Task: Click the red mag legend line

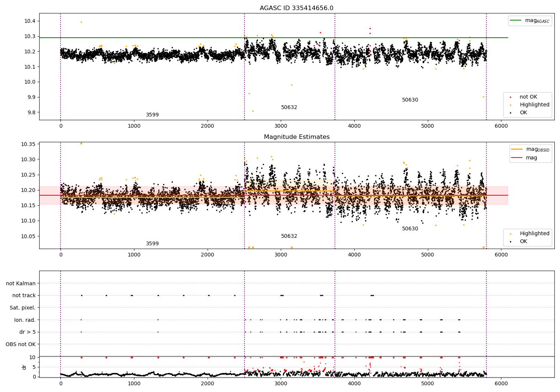Action: click(x=517, y=158)
